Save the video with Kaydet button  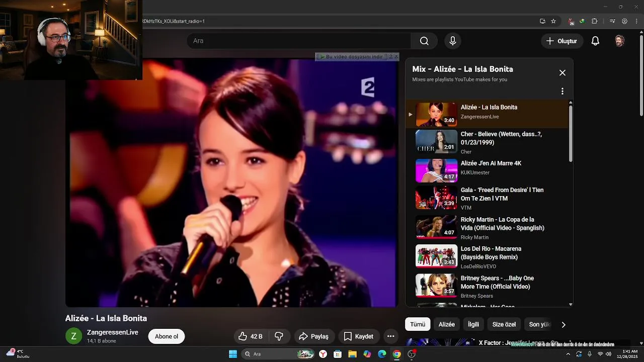point(359,336)
